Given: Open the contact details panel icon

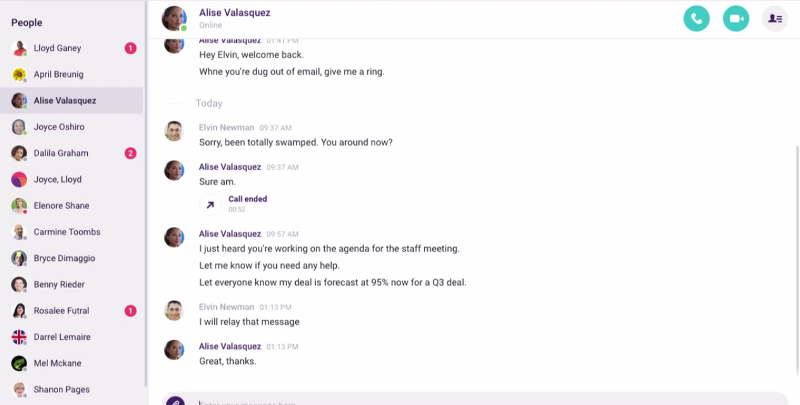Looking at the screenshot, I should (x=774, y=19).
